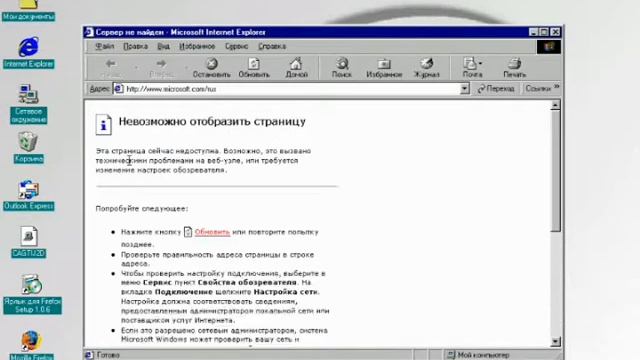The width and height of the screenshot is (640, 360).
Task: Click the bold text Свойства обозревателя
Action: (247, 282)
